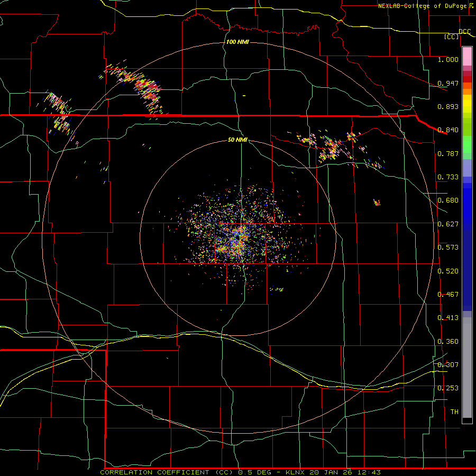Select the 0.307 scale value
The image size is (476, 476).
pos(448,365)
